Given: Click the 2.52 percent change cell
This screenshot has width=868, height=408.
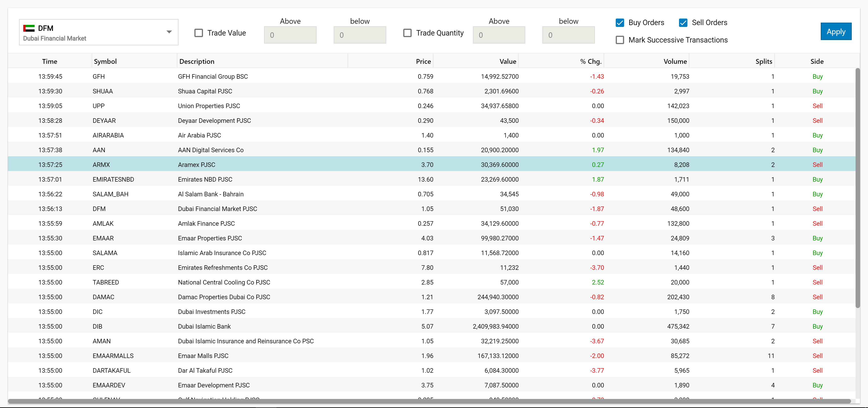Looking at the screenshot, I should tap(598, 282).
